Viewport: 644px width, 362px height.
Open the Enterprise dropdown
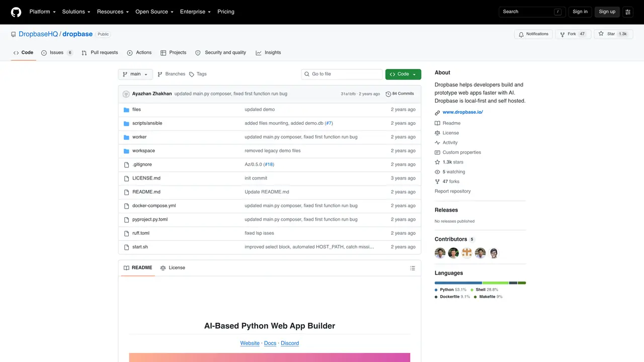pos(195,12)
